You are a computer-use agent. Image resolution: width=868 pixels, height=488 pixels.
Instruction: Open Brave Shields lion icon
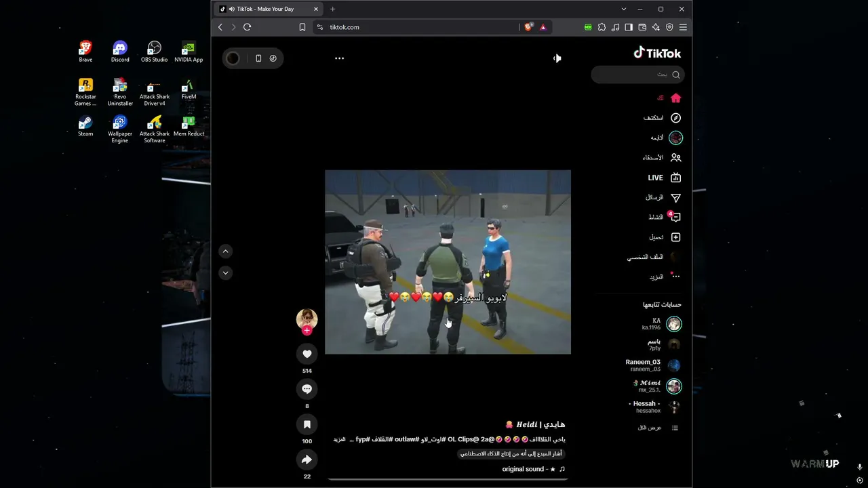tap(528, 27)
